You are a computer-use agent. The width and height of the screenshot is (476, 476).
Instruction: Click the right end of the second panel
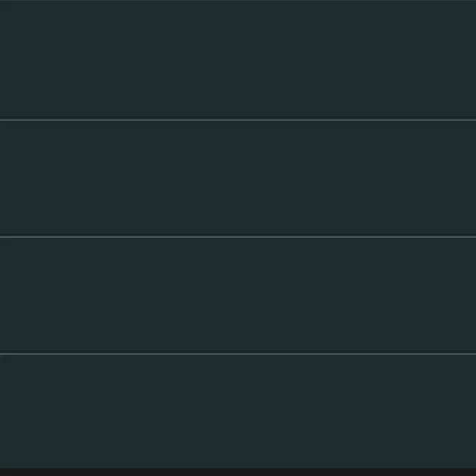pos(469,177)
